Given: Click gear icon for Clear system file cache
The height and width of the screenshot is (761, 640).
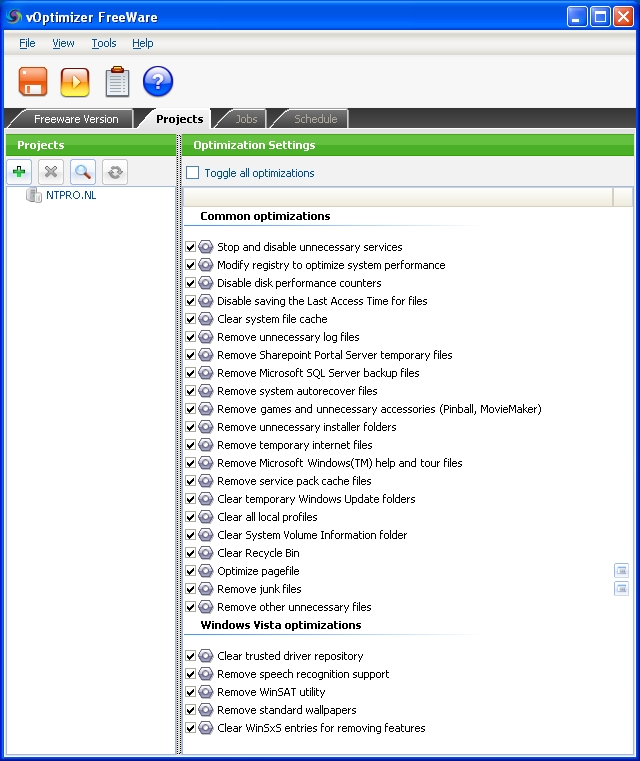Looking at the screenshot, I should [x=206, y=319].
